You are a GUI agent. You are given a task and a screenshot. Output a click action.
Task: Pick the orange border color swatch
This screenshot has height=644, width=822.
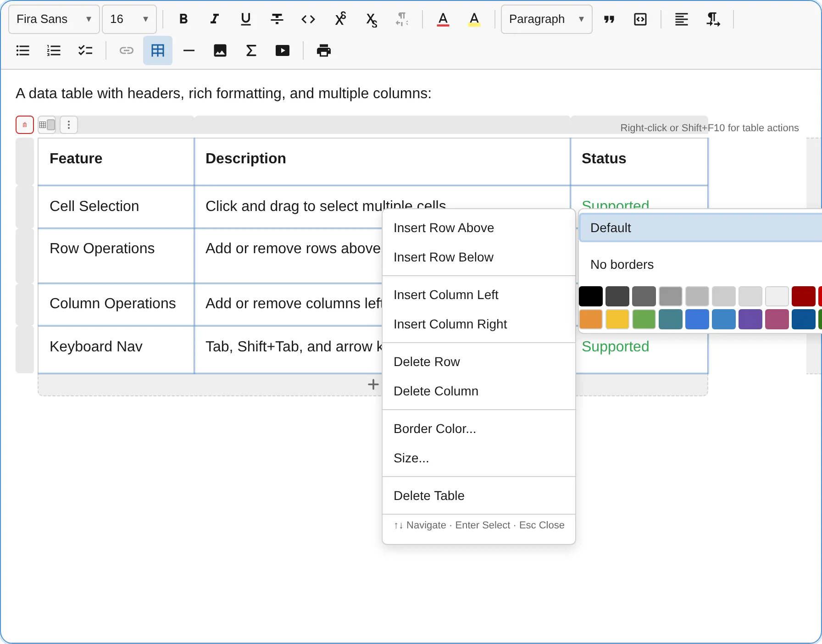pyautogui.click(x=591, y=319)
